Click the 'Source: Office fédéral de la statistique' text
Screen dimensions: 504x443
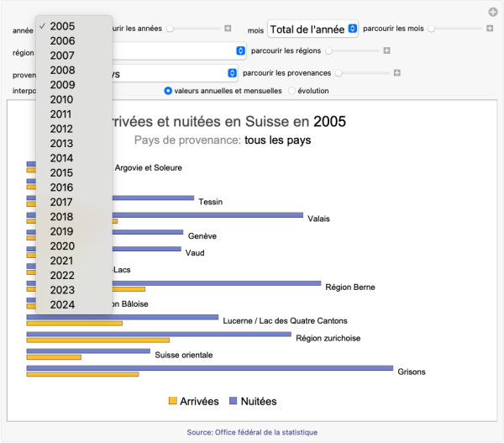tap(252, 432)
